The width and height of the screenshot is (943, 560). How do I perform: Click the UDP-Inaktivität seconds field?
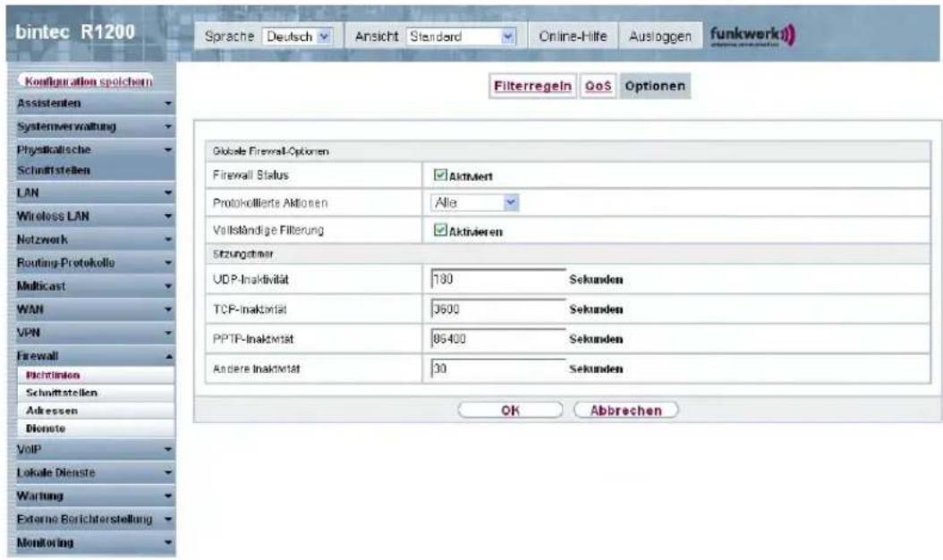(x=498, y=279)
